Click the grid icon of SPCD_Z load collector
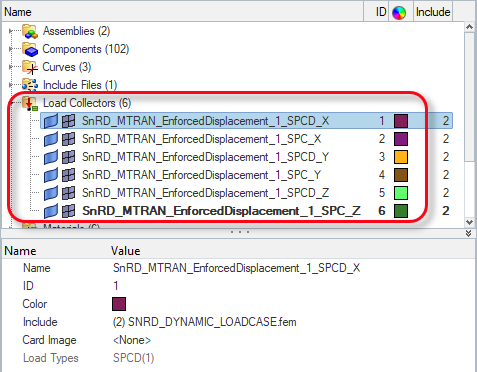 click(68, 193)
